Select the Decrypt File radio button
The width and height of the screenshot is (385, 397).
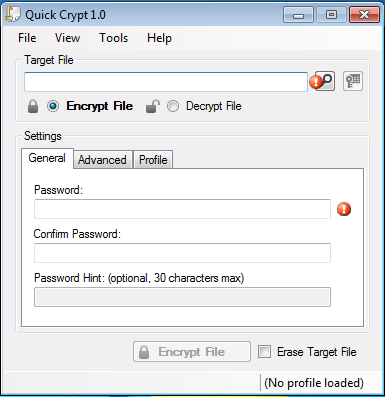tap(173, 106)
